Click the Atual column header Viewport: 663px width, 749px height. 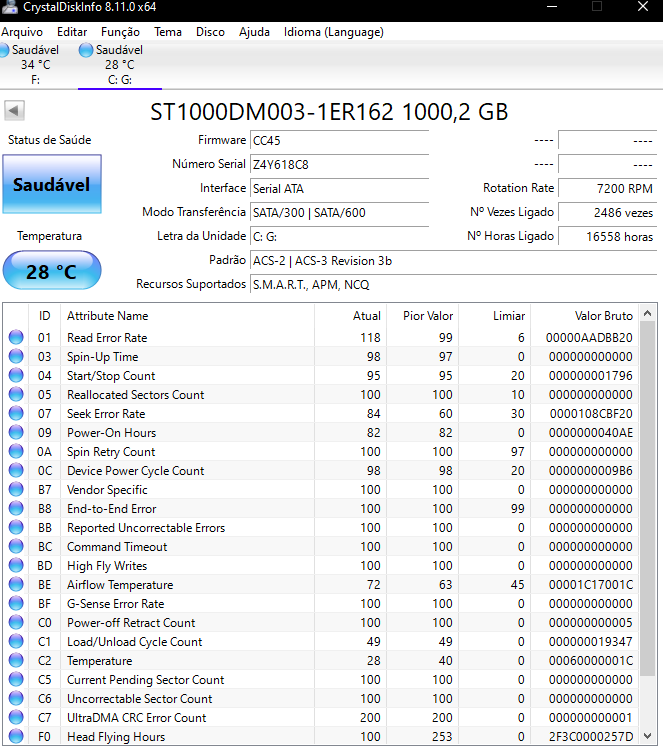click(351, 316)
